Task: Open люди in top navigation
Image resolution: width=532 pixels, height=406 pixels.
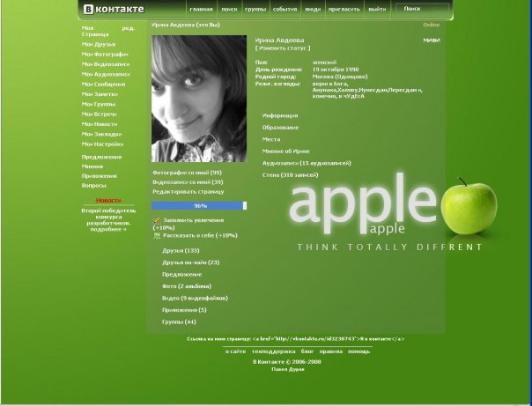Action: 313,9
